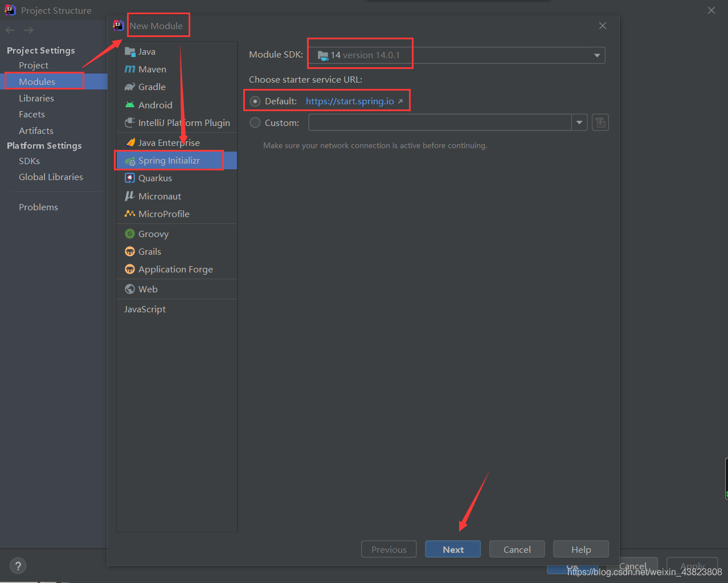728x583 pixels.
Task: Click the back arrow in Project Structure
Action: [10, 30]
